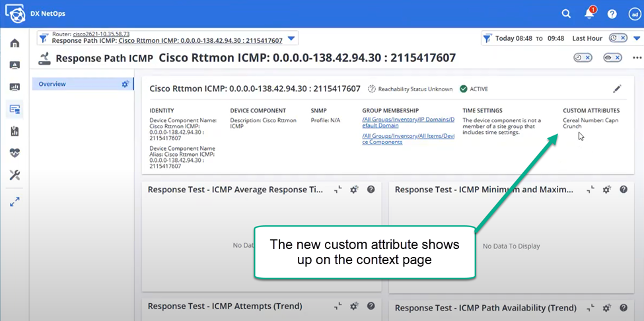Open the Cisco Rttmon ICMP context link
The height and width of the screenshot is (321, 644).
[x=200, y=41]
